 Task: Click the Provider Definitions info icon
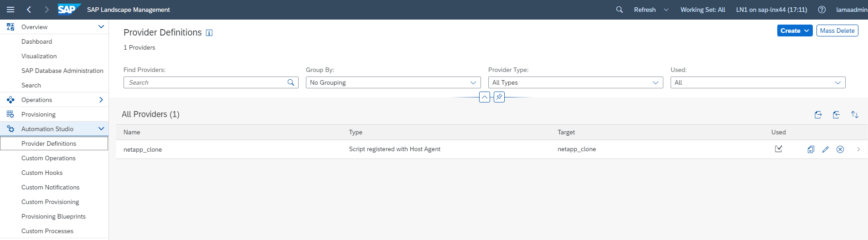pos(209,33)
